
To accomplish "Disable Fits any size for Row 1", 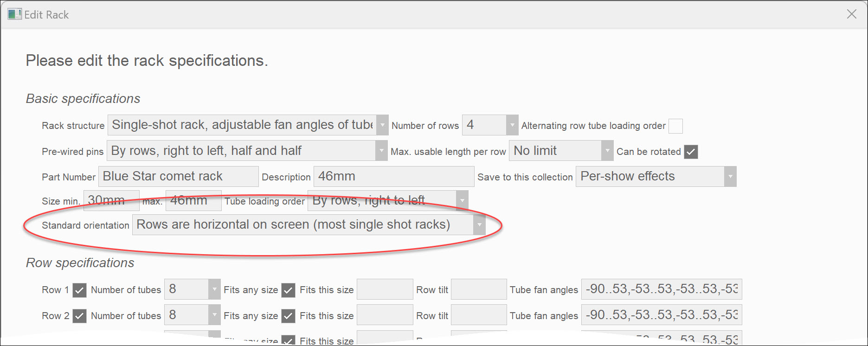I will pyautogui.click(x=288, y=289).
